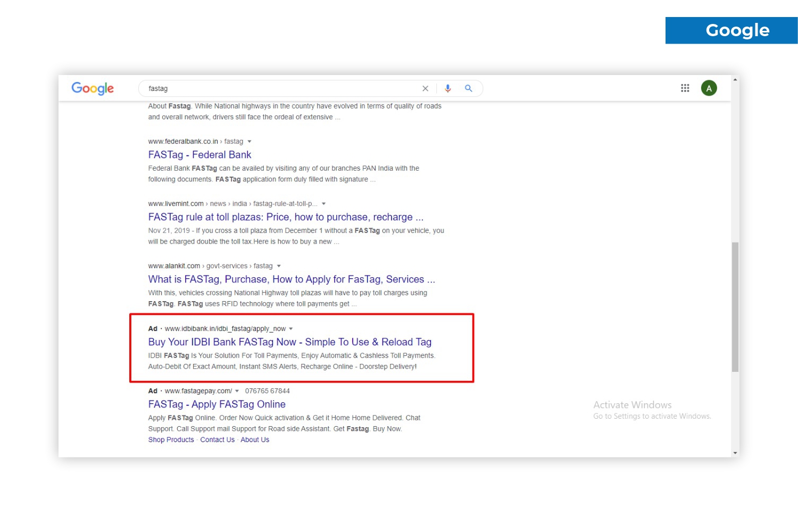Click scrollbar down arrow

(x=735, y=453)
